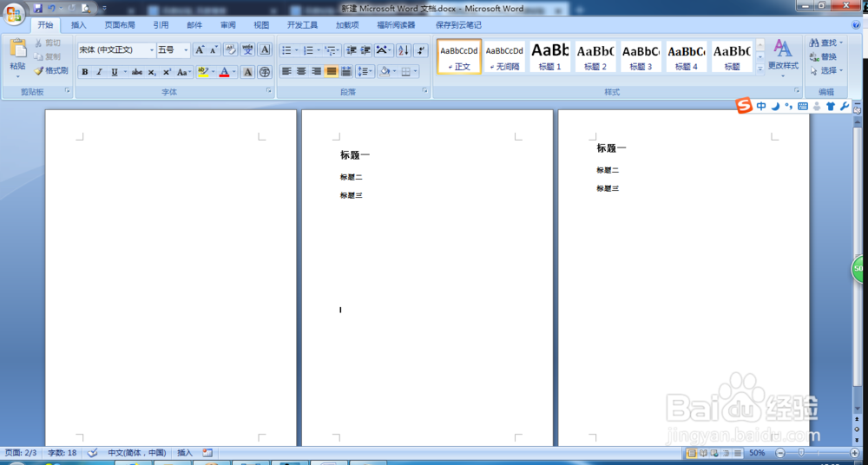This screenshot has width=868, height=465.
Task: Undo the last action
Action: (51, 9)
